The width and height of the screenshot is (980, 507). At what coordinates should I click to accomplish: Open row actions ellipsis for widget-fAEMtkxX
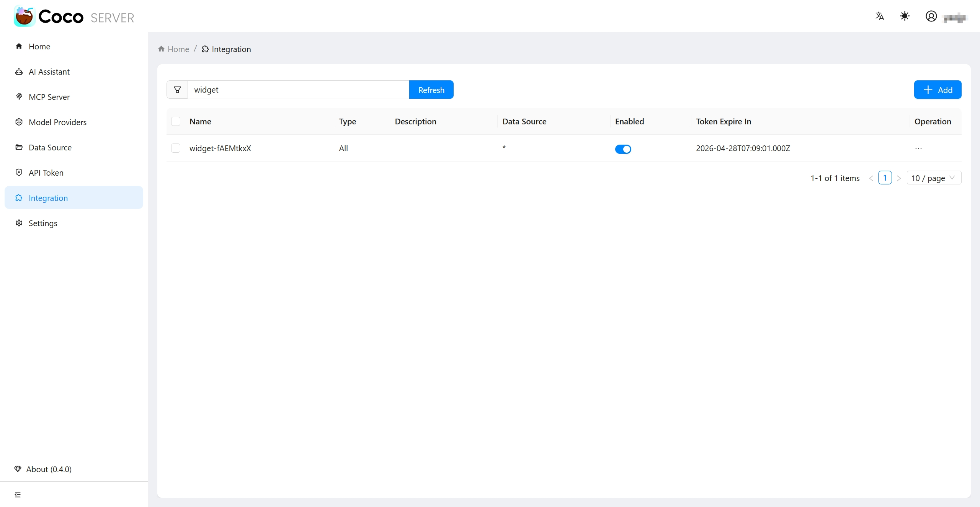coord(918,148)
